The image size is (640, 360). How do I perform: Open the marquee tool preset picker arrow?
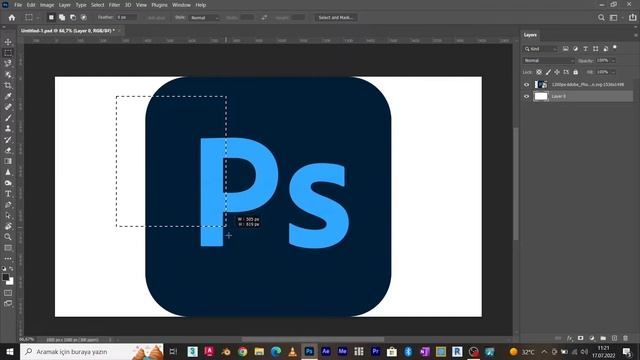coord(38,18)
